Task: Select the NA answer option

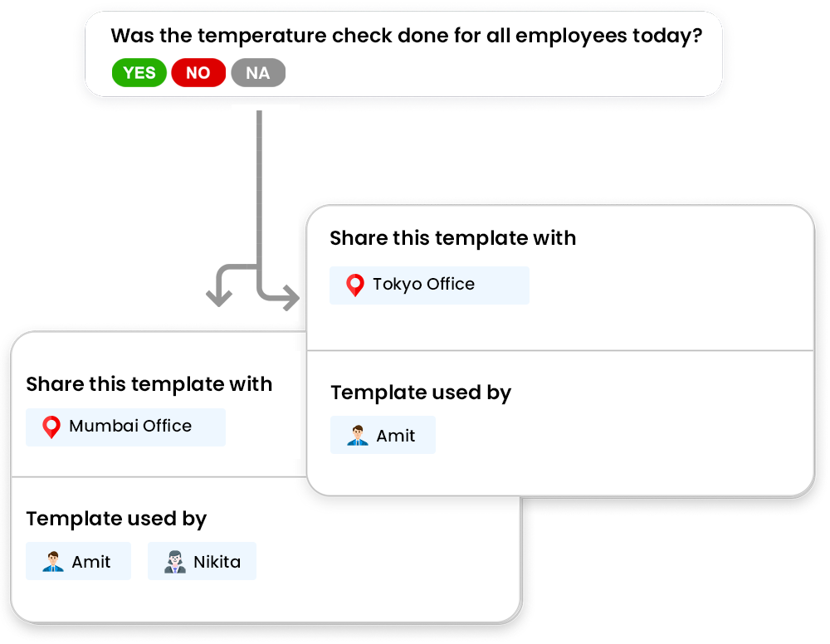Action: 258,72
